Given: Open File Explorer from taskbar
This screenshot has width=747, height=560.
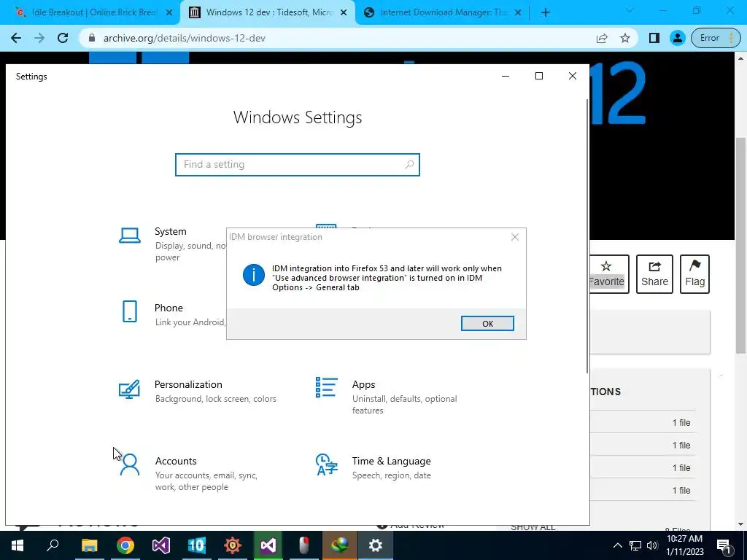Looking at the screenshot, I should [89, 545].
